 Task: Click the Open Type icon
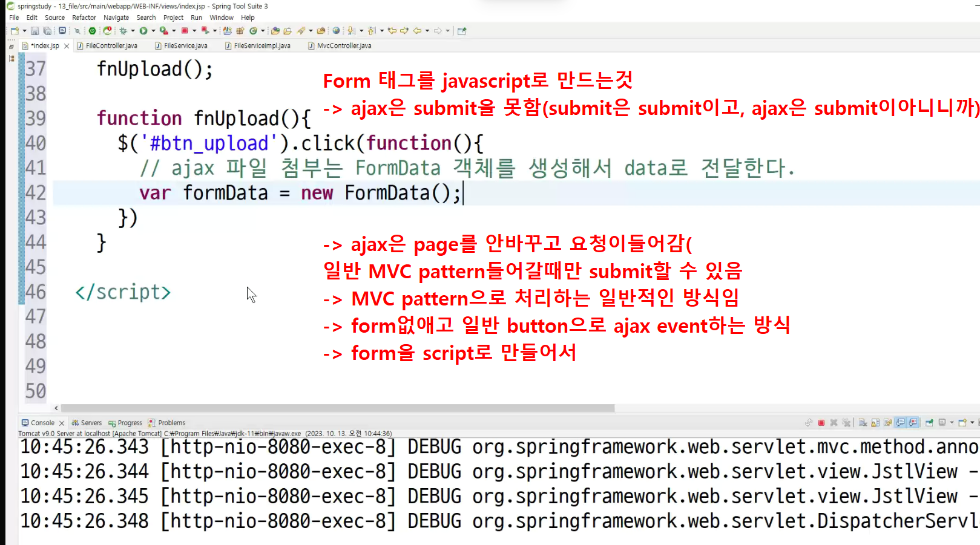pos(275,31)
